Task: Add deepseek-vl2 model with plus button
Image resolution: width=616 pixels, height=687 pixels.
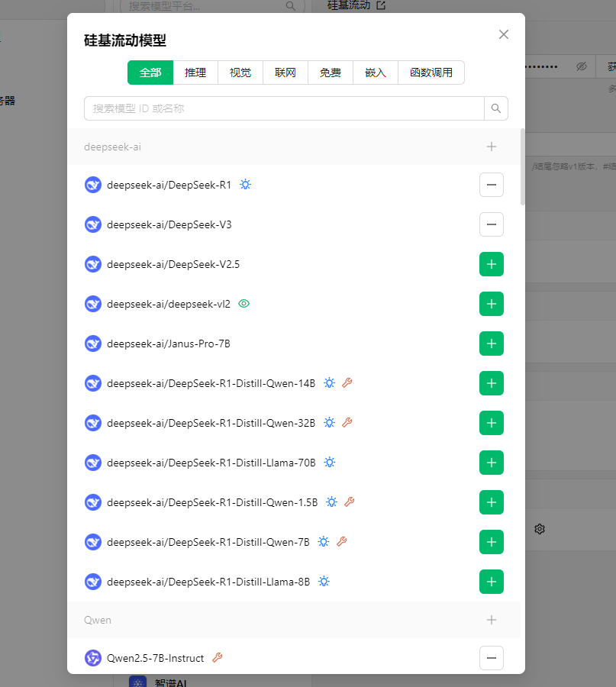Action: [x=491, y=304]
